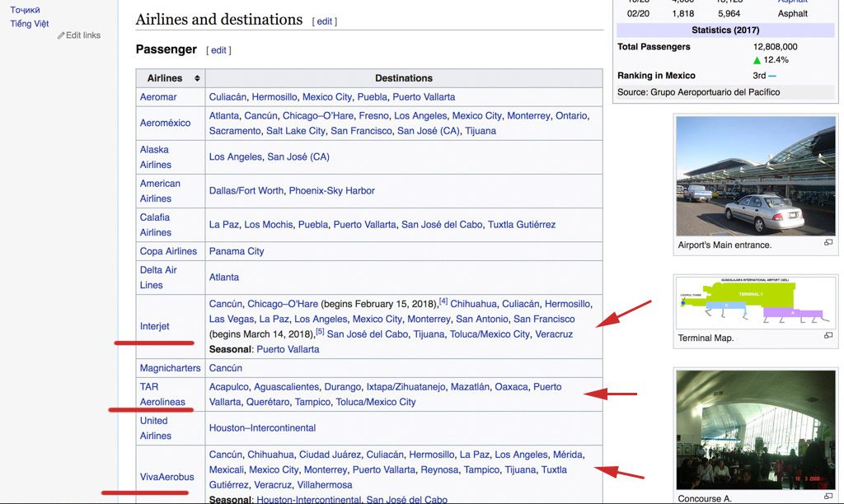Click Querétaro destination link
This screenshot has width=844, height=504.
tap(266, 402)
